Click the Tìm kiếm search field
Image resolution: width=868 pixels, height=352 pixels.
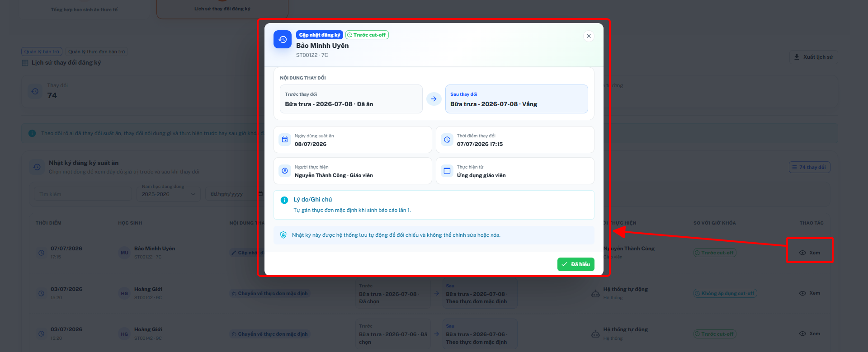(x=83, y=194)
